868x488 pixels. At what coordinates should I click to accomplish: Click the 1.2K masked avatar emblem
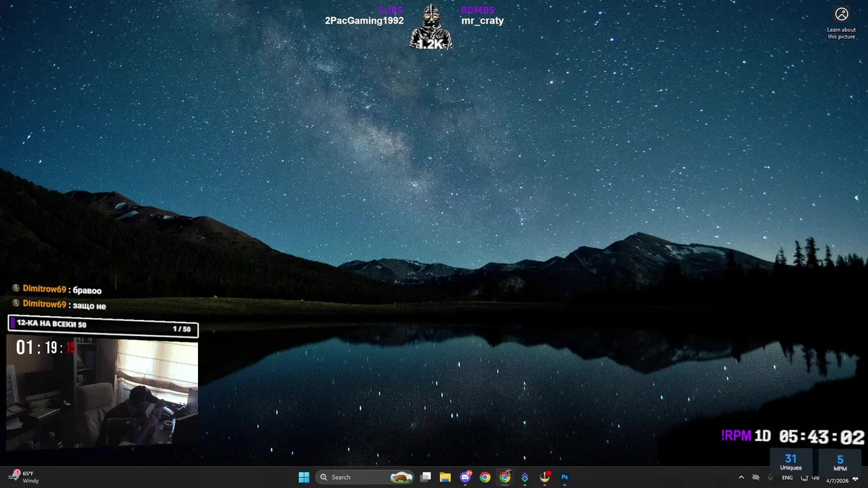[431, 27]
